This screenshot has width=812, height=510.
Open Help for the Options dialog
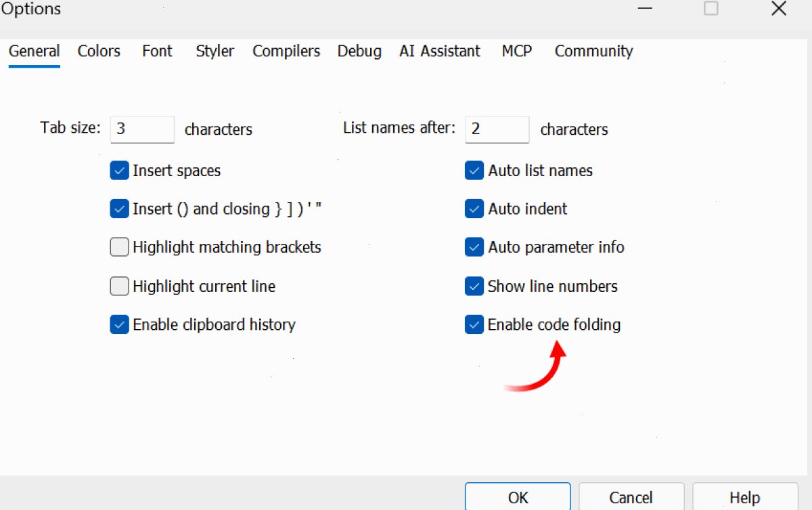tap(745, 498)
